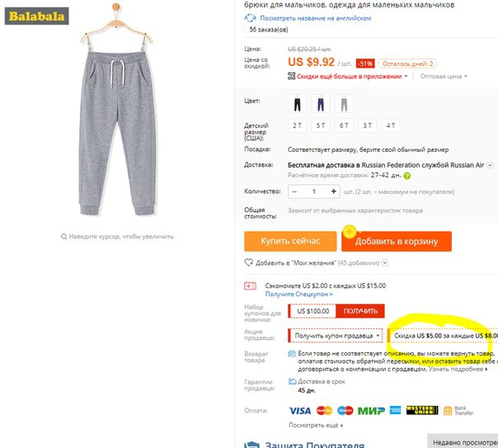The image size is (498, 448).
Task: Click the orange Buy Now button
Action: point(290,241)
